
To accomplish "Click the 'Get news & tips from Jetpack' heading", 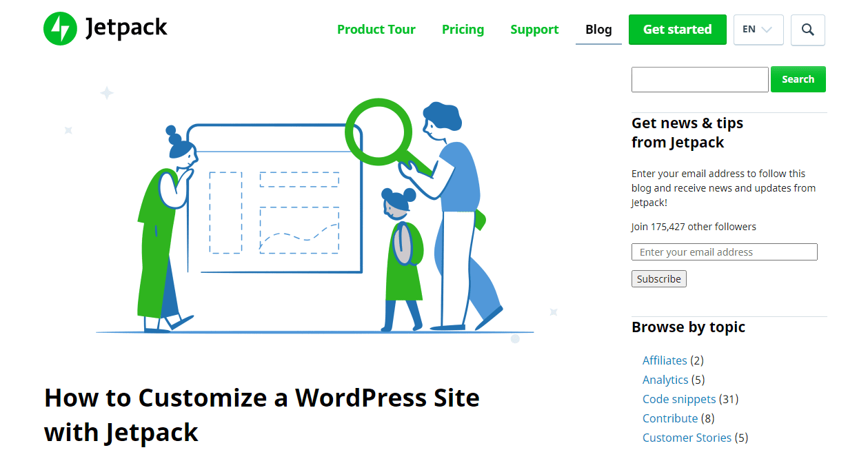I will coord(687,133).
